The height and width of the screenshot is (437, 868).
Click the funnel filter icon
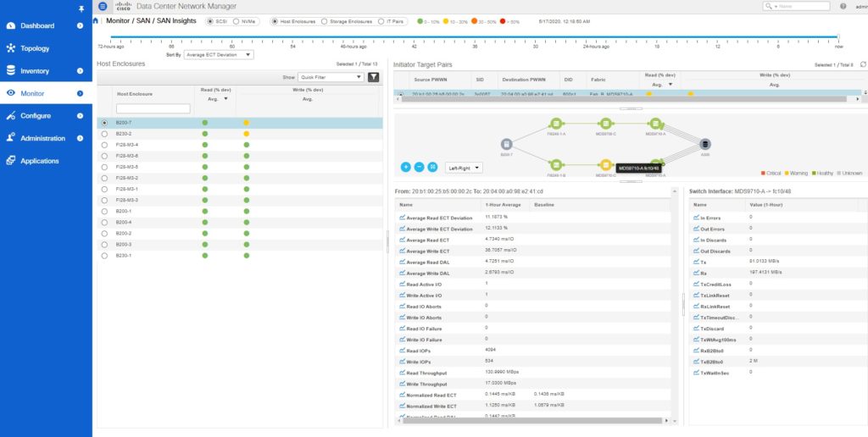click(374, 77)
